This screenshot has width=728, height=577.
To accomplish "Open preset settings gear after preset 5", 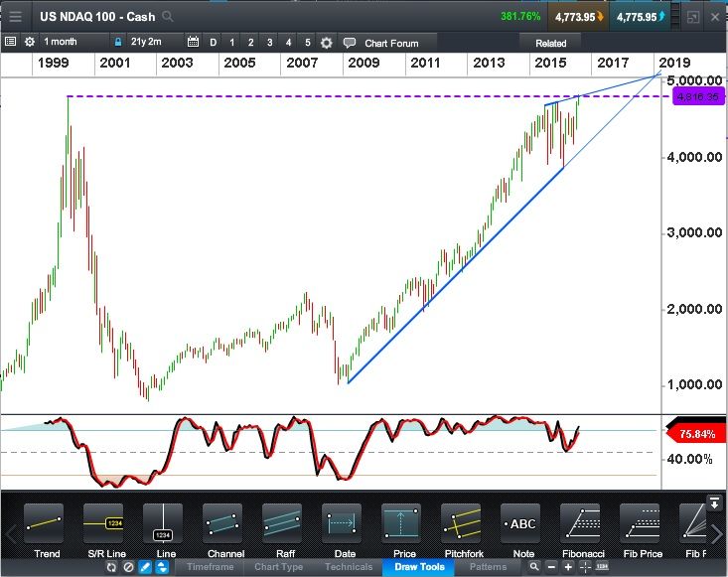I will pyautogui.click(x=327, y=43).
